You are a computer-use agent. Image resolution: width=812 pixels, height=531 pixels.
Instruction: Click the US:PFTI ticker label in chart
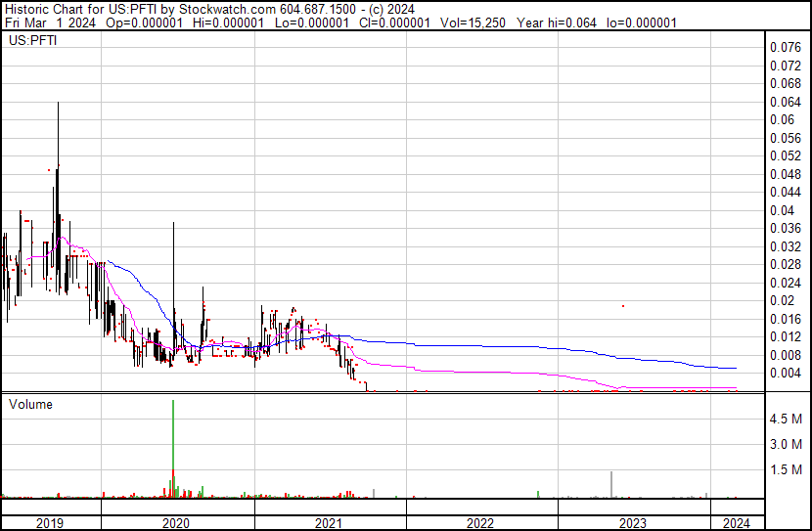click(x=30, y=42)
